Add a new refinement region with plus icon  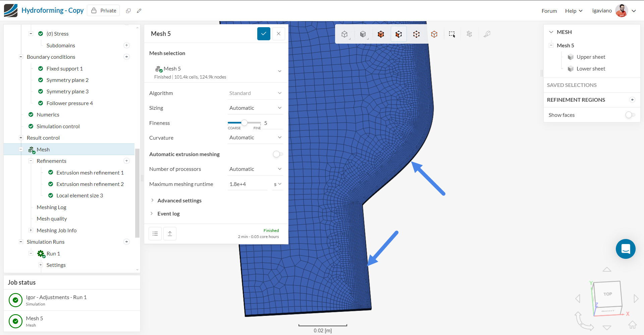632,100
